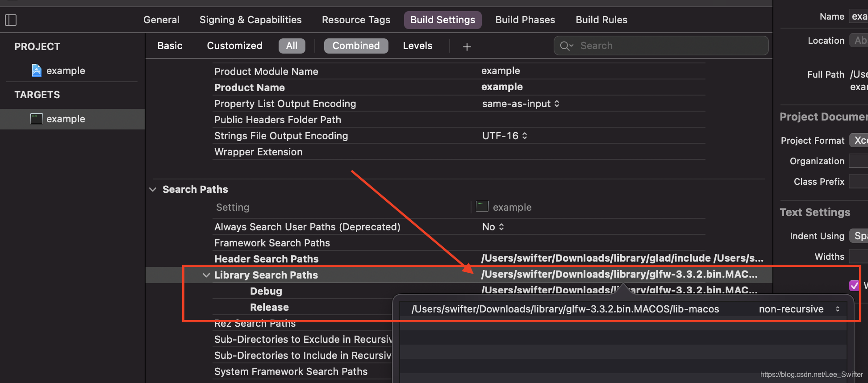Show Customized build settings
Viewport: 868px width, 383px height.
coord(235,46)
